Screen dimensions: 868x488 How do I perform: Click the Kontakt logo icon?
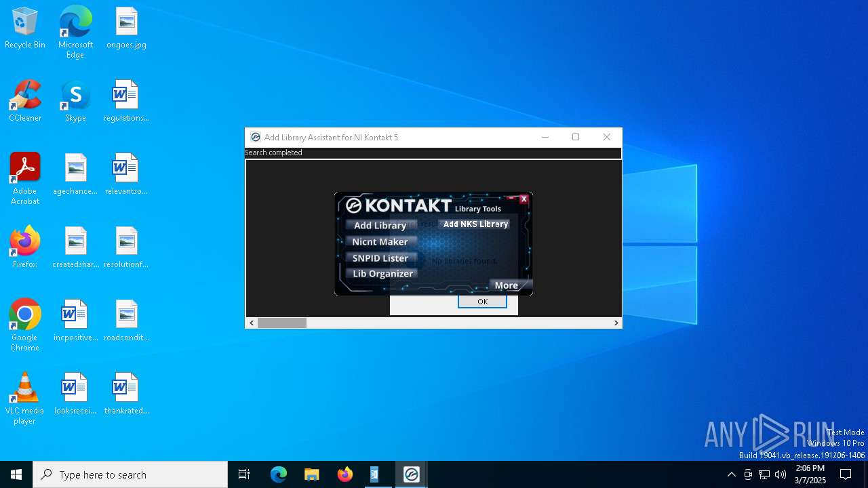click(353, 205)
